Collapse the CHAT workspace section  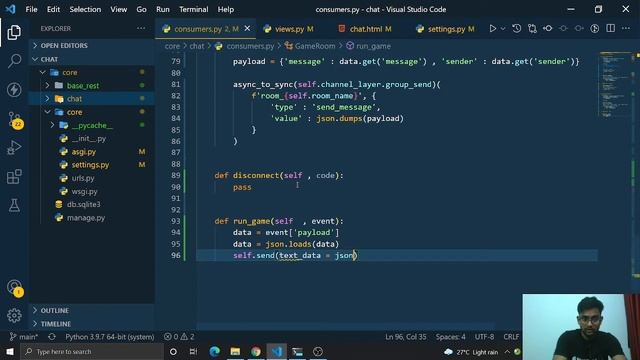(91, 59)
